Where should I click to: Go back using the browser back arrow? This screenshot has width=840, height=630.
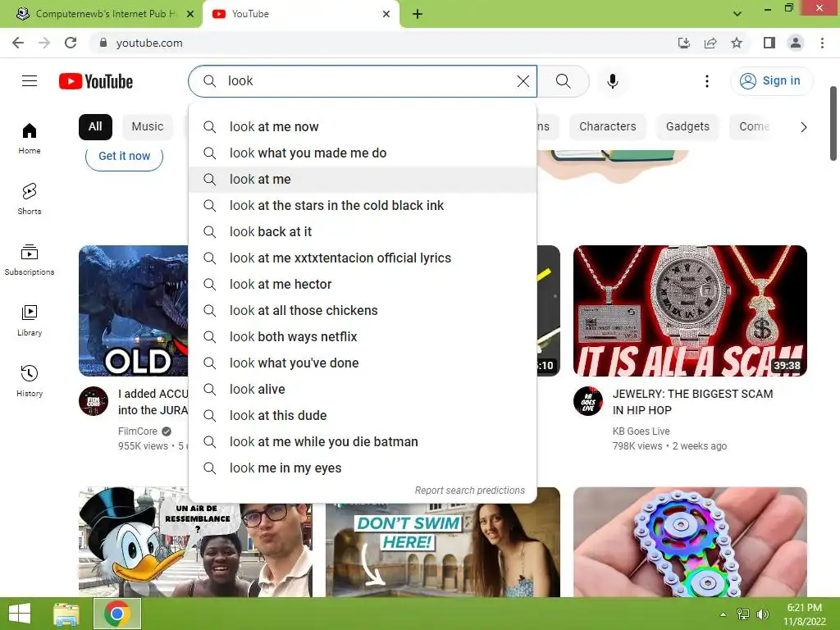[x=18, y=43]
